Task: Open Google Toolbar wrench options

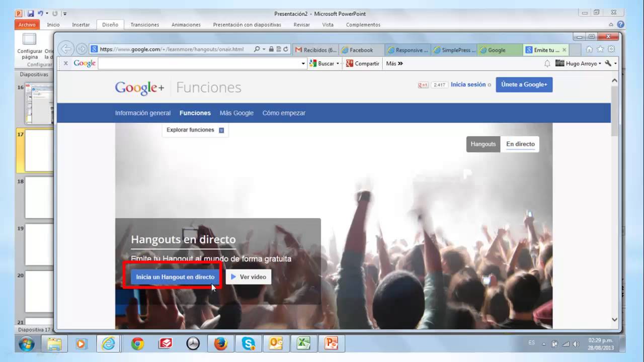Action: [x=608, y=63]
